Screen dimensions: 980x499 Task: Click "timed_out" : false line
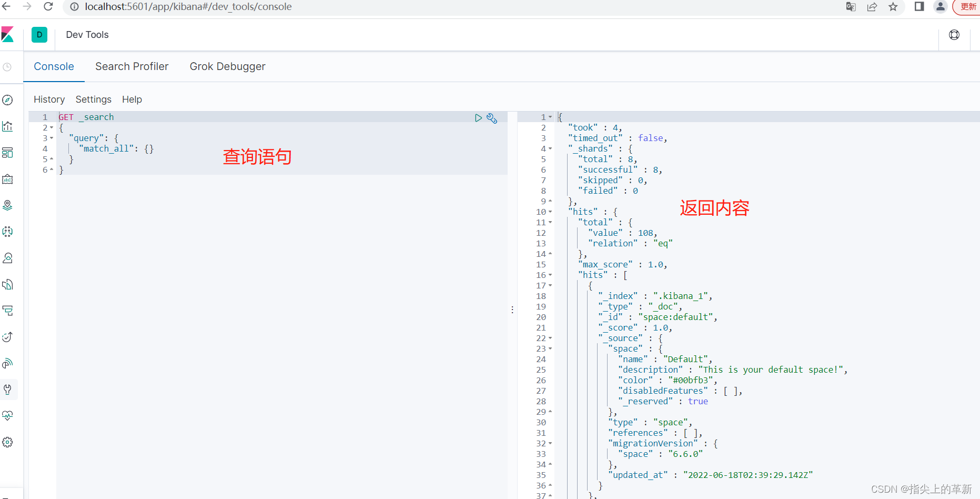[x=618, y=138]
